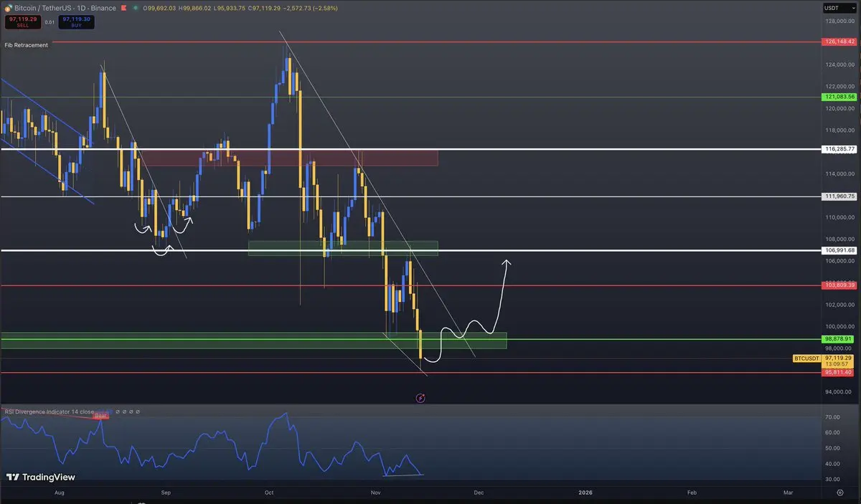This screenshot has height=504, width=861.
Task: Click the 121,083.56 green price label
Action: pos(839,97)
